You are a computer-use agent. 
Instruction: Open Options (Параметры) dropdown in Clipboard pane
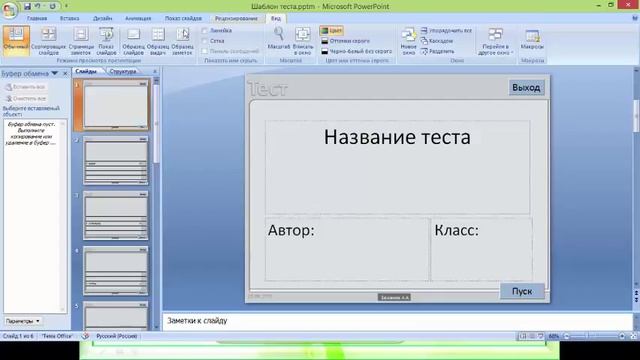[23, 321]
